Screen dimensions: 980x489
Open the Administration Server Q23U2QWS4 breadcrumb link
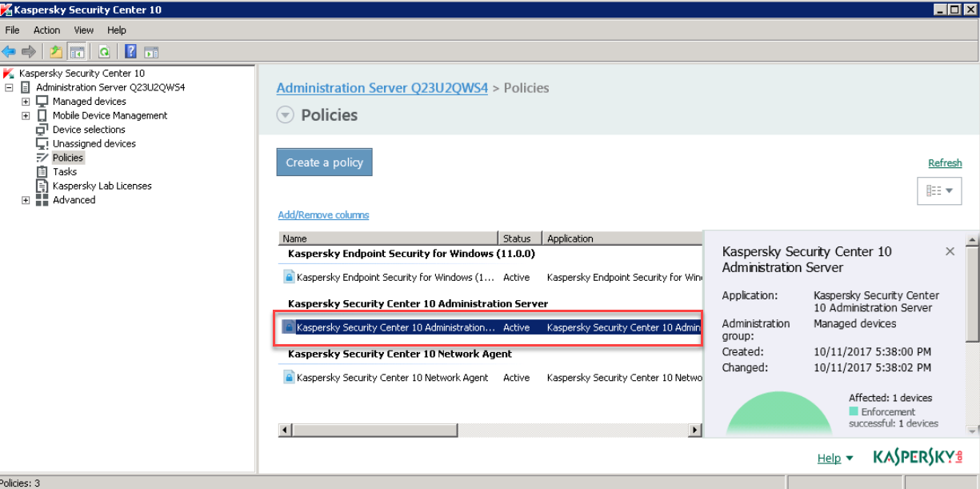click(x=382, y=88)
